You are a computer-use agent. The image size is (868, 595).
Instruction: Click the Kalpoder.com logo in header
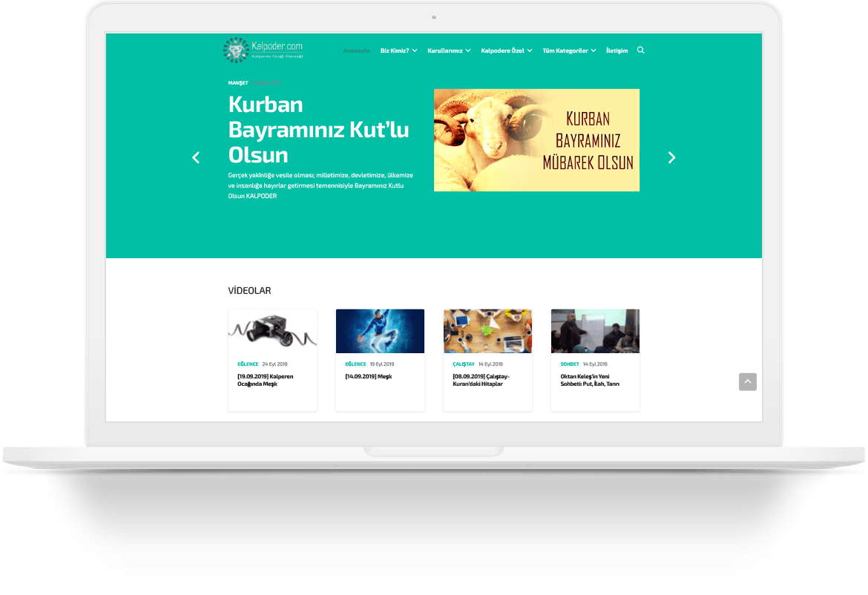(x=263, y=50)
